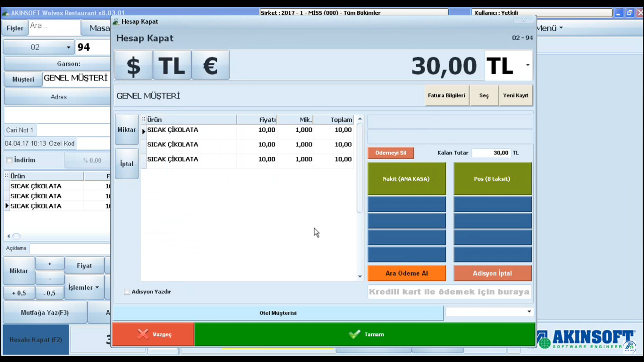Click Yeni Kayıt button
This screenshot has height=362, width=644.
click(516, 96)
